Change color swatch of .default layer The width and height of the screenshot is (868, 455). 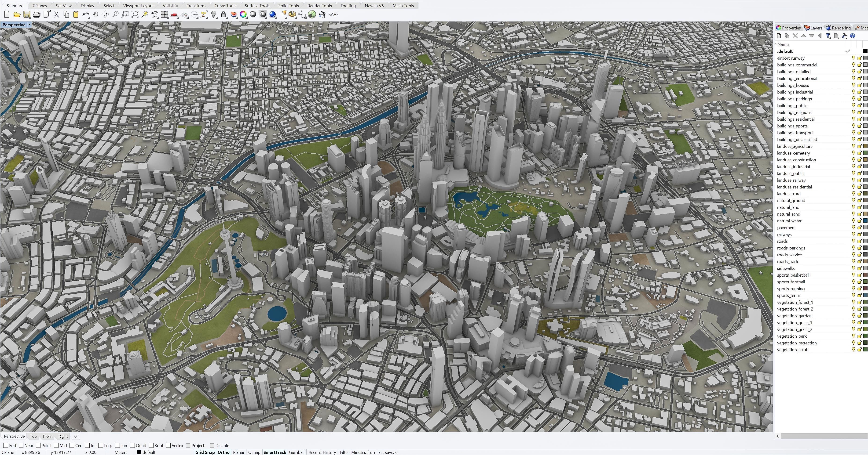[x=865, y=51]
